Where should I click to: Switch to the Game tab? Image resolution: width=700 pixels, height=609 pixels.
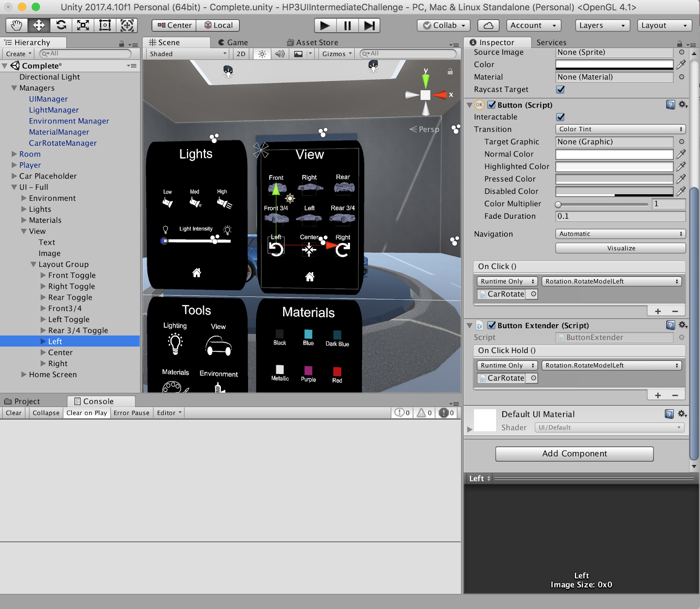click(x=233, y=42)
